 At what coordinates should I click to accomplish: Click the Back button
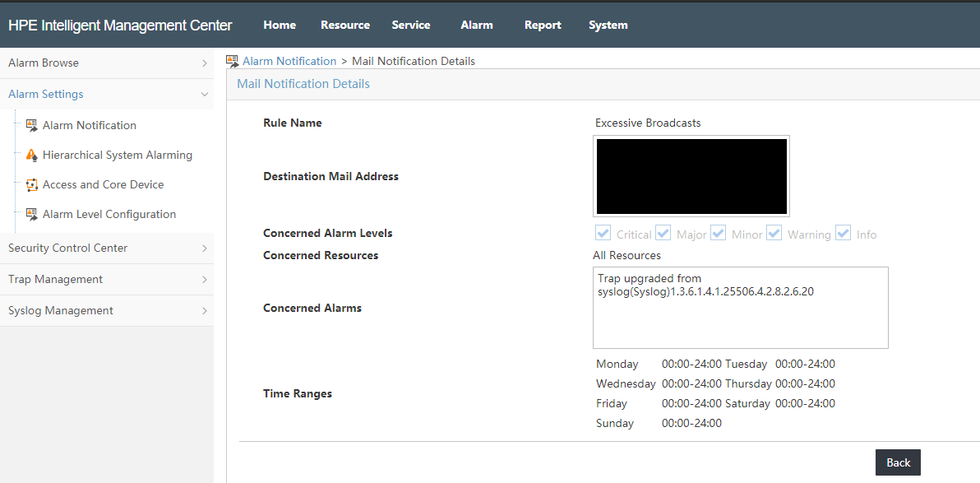[x=898, y=462]
